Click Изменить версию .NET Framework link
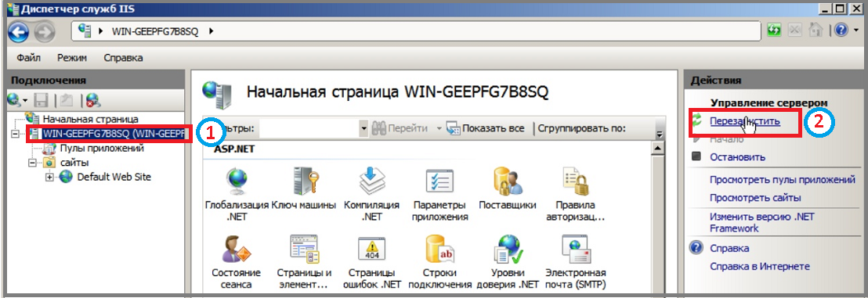Screen dimensions: 868x298 (x=762, y=222)
